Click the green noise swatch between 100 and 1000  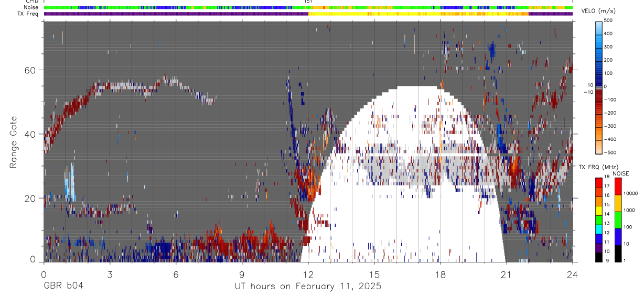click(618, 219)
